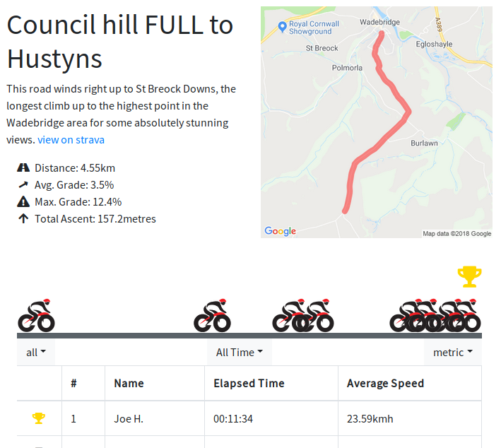The width and height of the screenshot is (501, 448).
Task: Open the "metric" units dropdown
Action: (452, 353)
